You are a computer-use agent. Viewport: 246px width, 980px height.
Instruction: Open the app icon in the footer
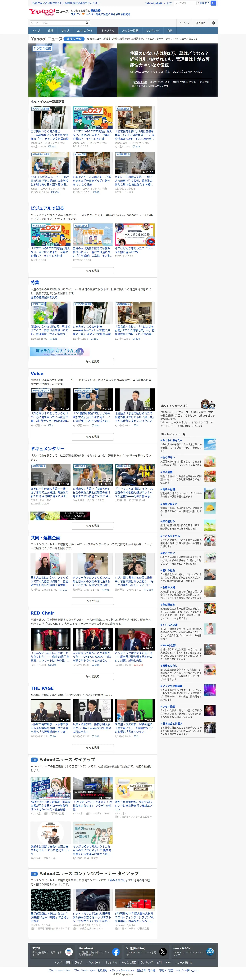point(69,952)
